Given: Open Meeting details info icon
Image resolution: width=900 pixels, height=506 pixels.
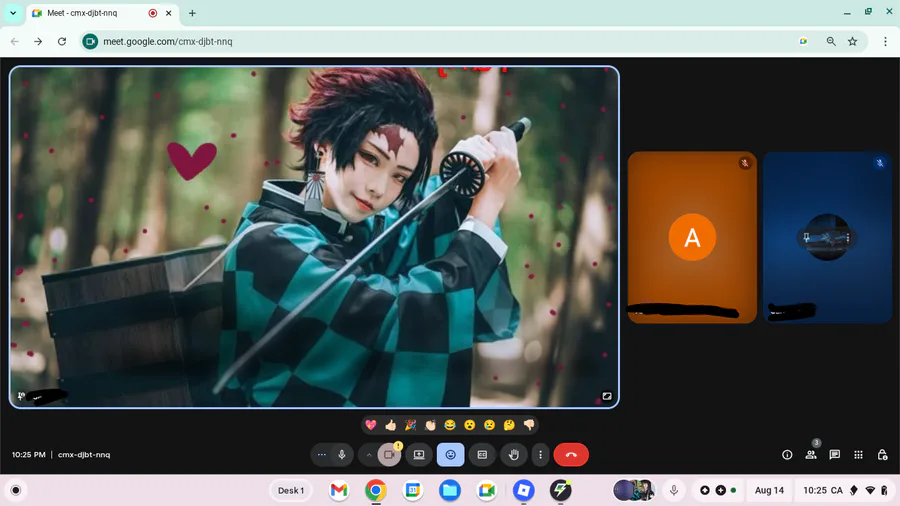Looking at the screenshot, I should click(787, 455).
